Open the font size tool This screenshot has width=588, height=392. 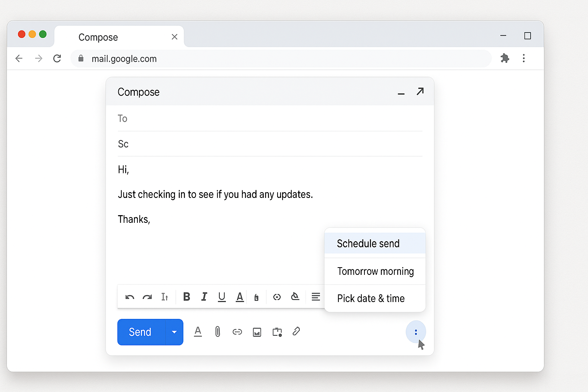click(165, 297)
